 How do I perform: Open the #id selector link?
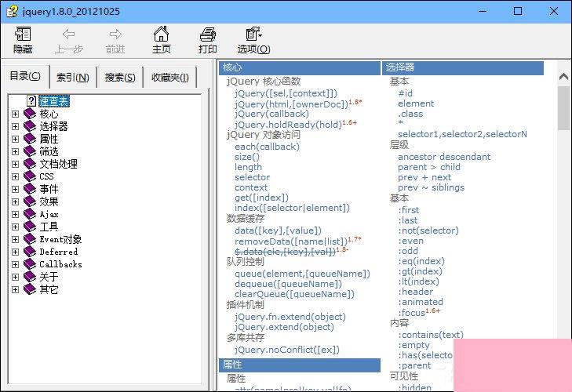[406, 93]
